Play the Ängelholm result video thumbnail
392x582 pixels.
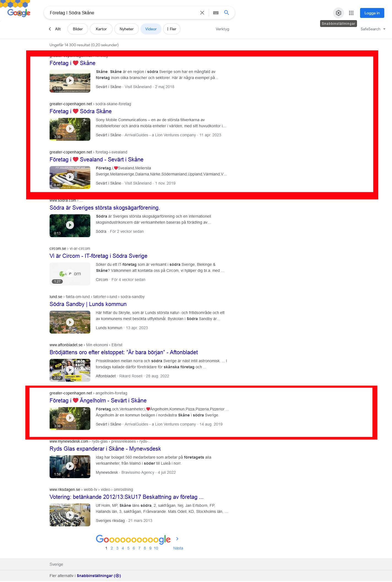70,418
